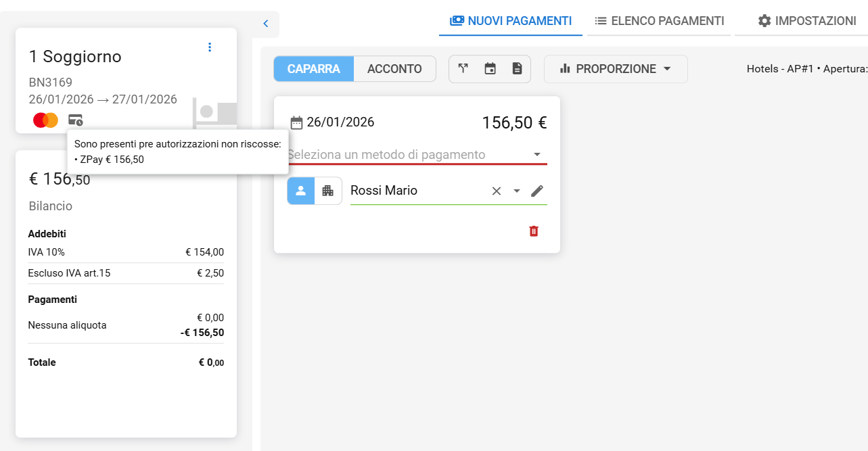Click the split payment arrows icon
Viewport: 868px width, 451px height.
(463, 68)
